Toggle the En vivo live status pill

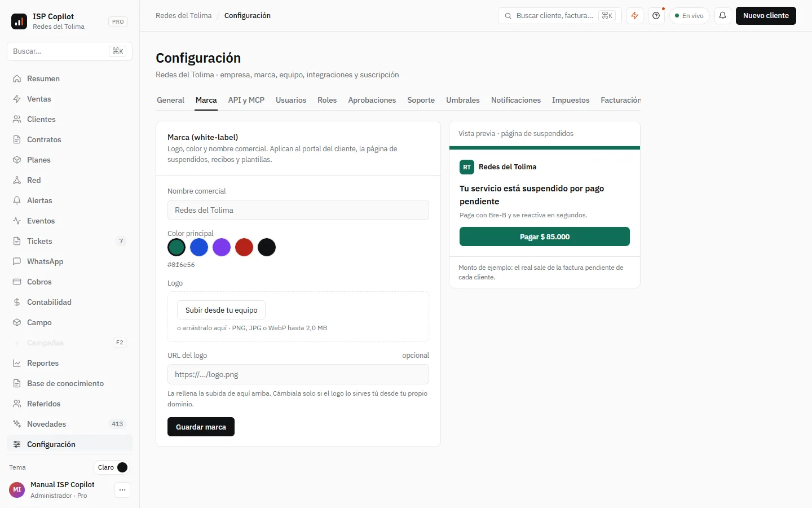tap(689, 16)
